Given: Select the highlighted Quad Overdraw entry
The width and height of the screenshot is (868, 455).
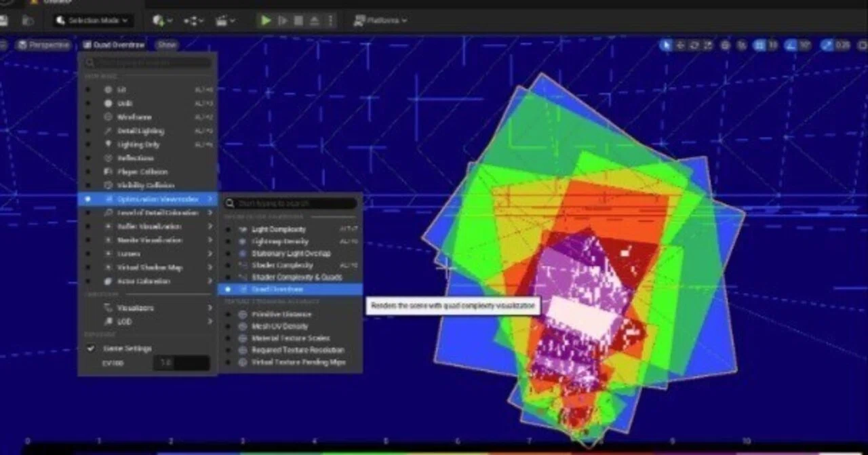Looking at the screenshot, I should [x=290, y=290].
